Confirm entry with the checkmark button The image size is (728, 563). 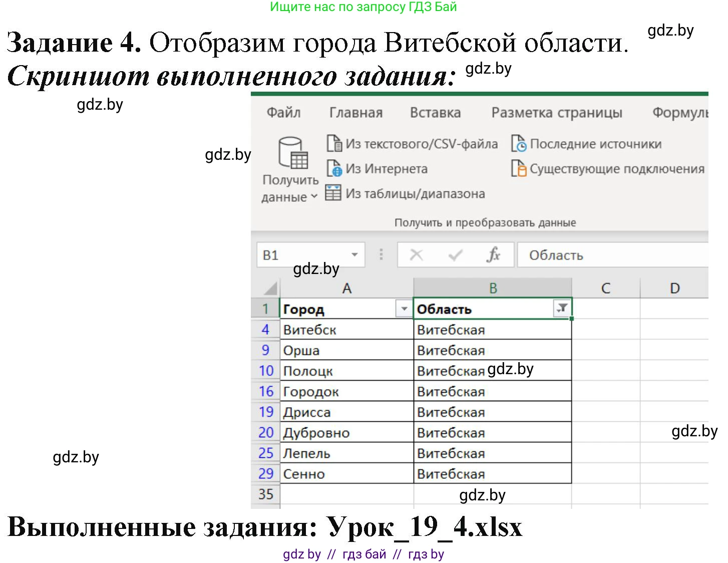pos(455,254)
